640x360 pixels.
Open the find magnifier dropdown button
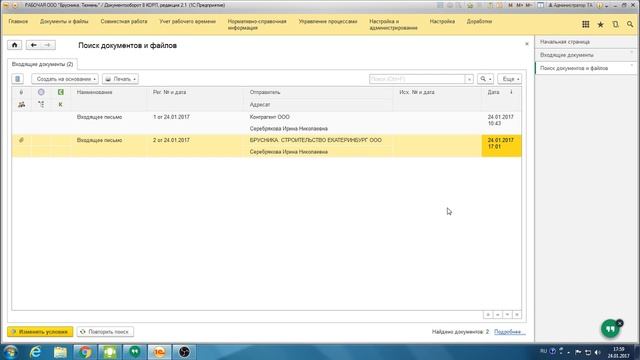pos(485,79)
